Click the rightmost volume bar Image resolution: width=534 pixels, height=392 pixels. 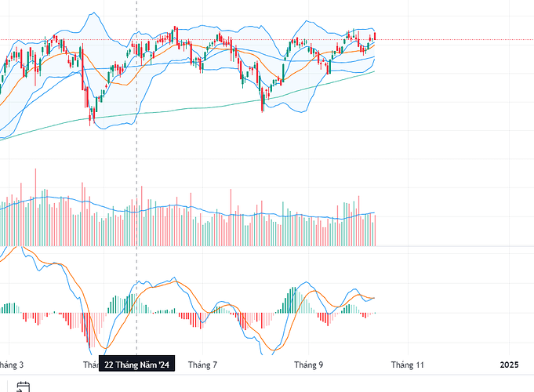pyautogui.click(x=376, y=230)
